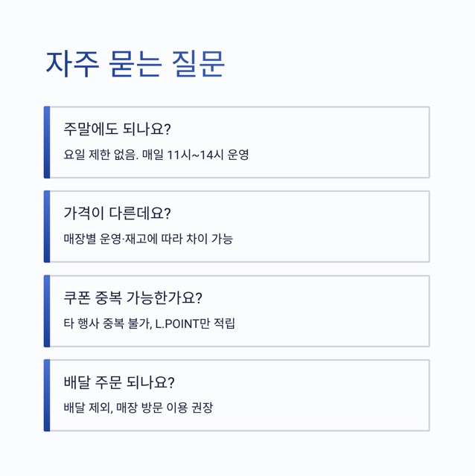Click blue accent bar on 주말에도 되나요? card
Image resolution: width=475 pixels, height=476 pixels.
point(47,142)
